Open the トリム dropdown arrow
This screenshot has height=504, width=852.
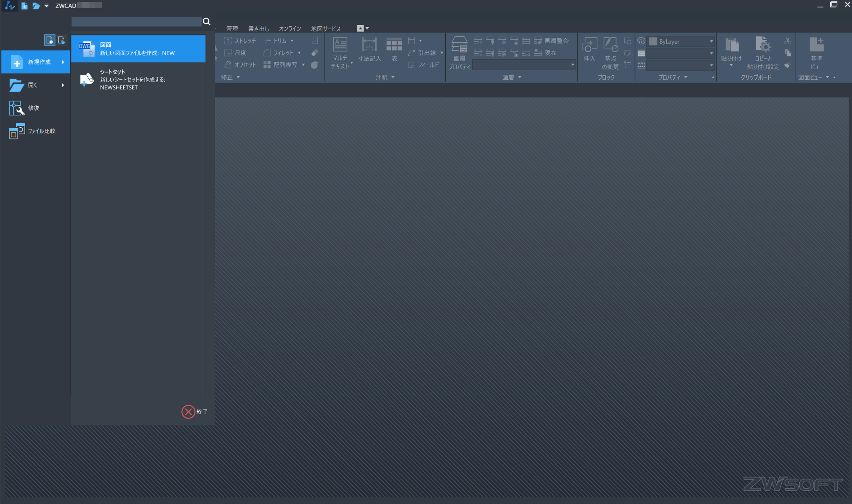click(x=292, y=41)
